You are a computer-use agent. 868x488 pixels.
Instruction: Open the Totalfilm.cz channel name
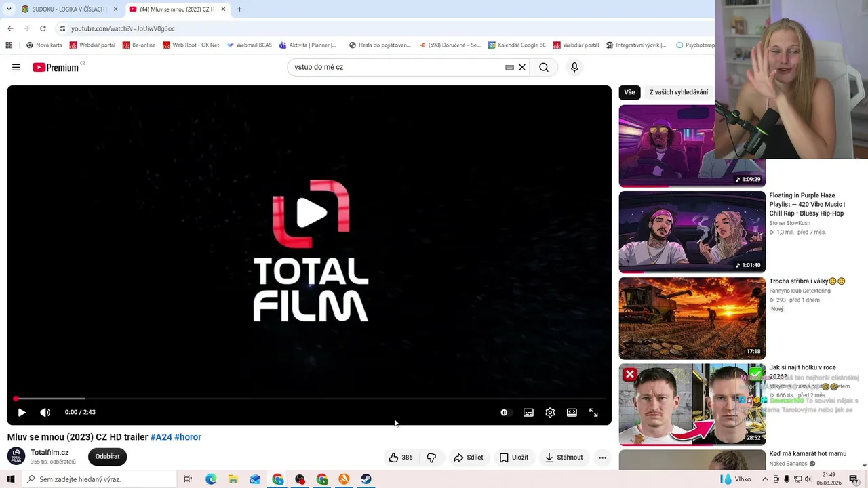tap(50, 453)
